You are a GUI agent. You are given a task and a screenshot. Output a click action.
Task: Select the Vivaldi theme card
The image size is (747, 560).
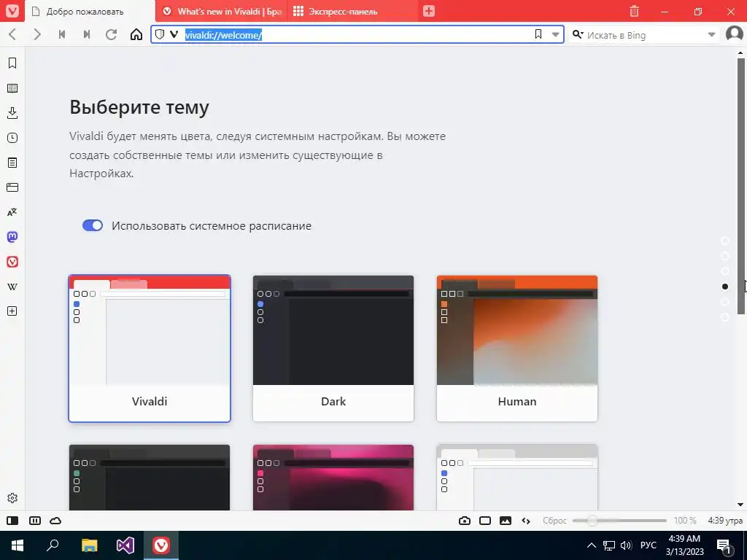pos(150,349)
